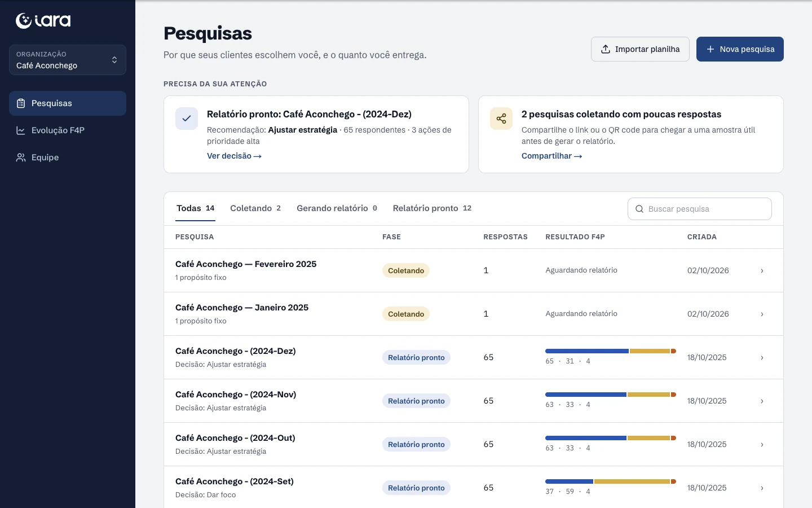Open the Café Aconchego organization selector
Viewport: 812px width, 508px height.
(x=68, y=60)
